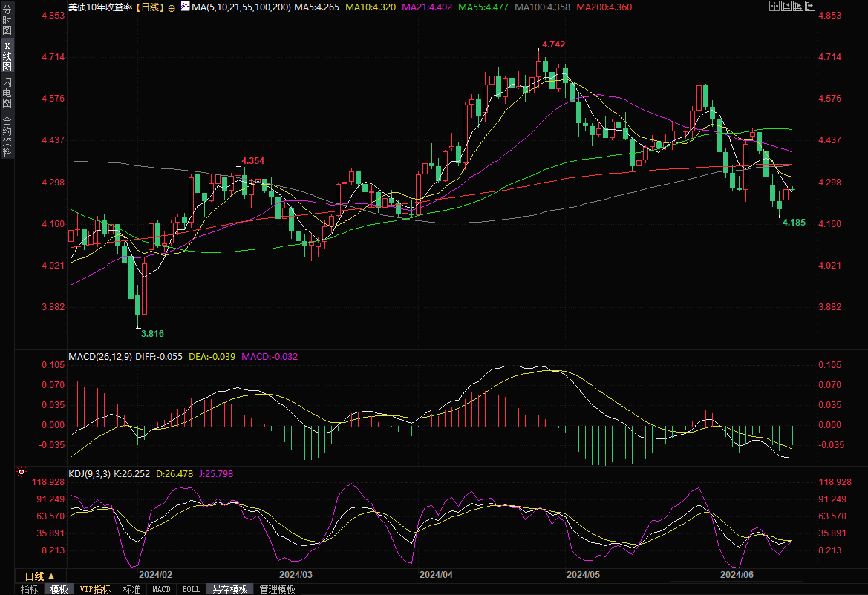The image size is (868, 595).
Task: Click the circled plus icon beside 日线
Action: (x=172, y=7)
